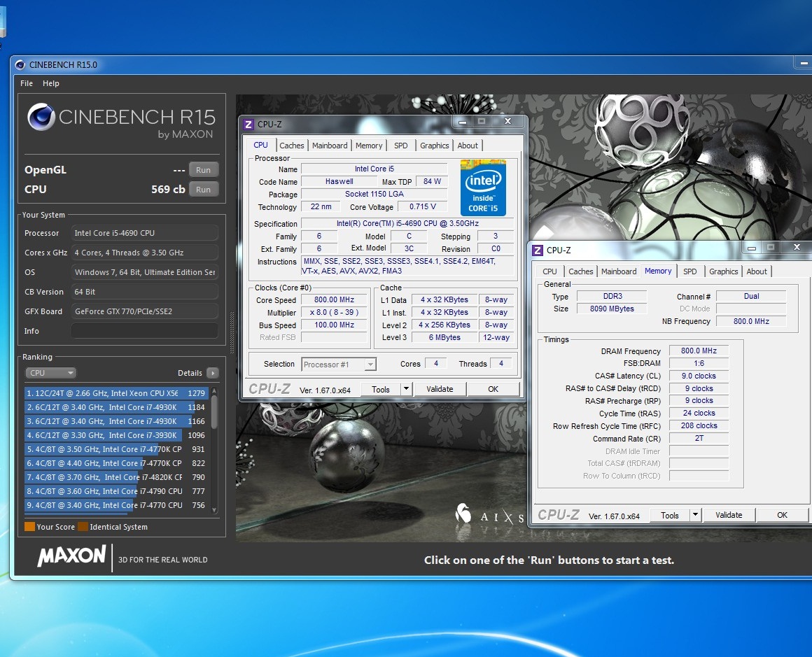Viewport: 812px width, 657px height.
Task: Select CPU tab in CPU-Z CPU window
Action: (x=260, y=145)
